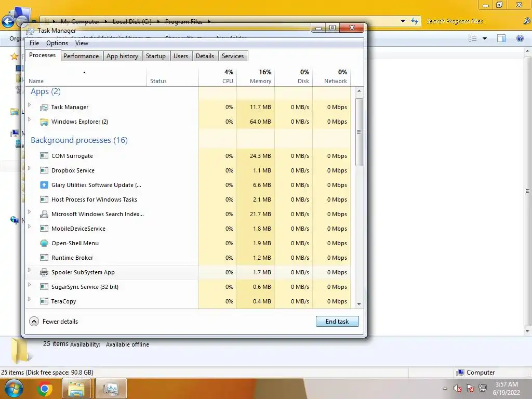Viewport: 532px width, 399px height.
Task: Open Explorer's change view dropdown arrow
Action: 485,38
